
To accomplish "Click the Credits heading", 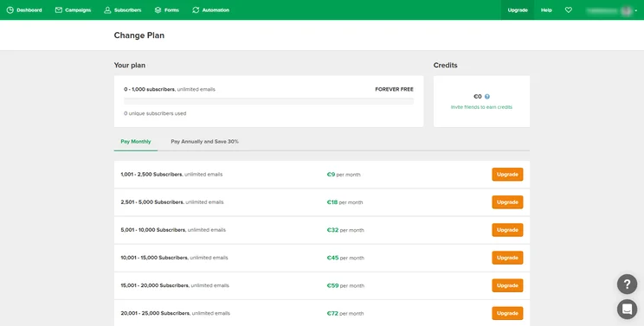I will pyautogui.click(x=445, y=65).
